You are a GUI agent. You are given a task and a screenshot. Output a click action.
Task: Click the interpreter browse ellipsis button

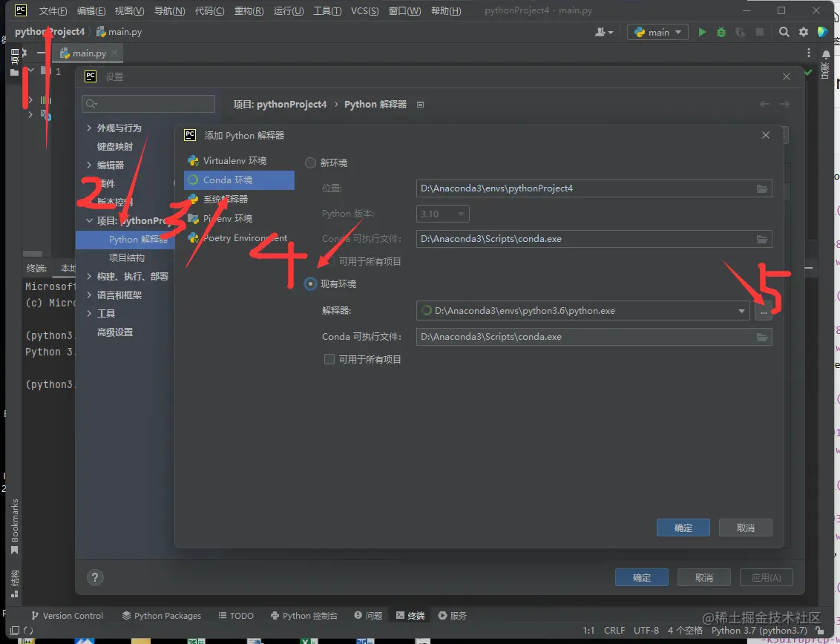[764, 311]
